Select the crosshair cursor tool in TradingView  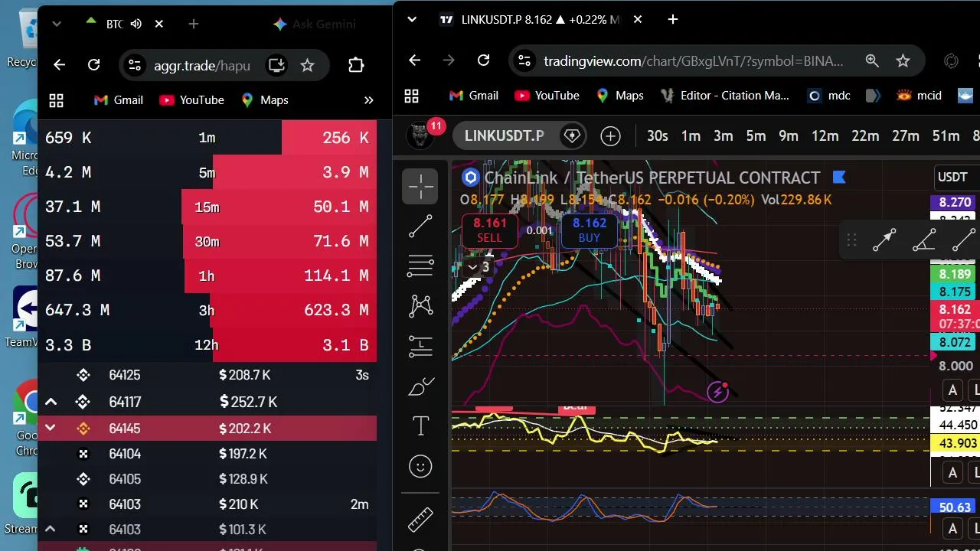(420, 186)
